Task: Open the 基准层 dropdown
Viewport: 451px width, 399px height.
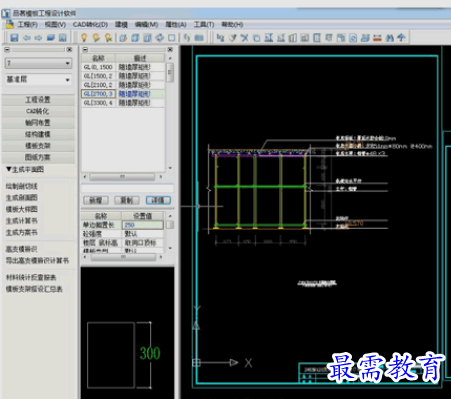Action: 38,80
